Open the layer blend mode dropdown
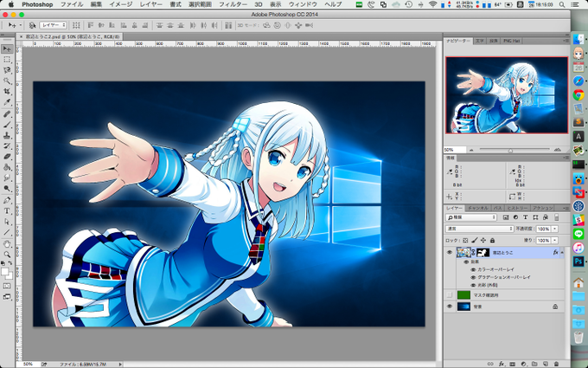 coord(480,229)
